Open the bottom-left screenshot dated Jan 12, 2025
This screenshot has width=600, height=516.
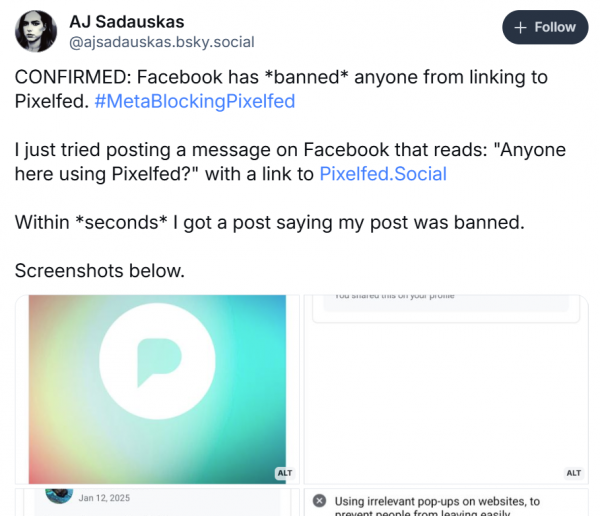pos(157,502)
